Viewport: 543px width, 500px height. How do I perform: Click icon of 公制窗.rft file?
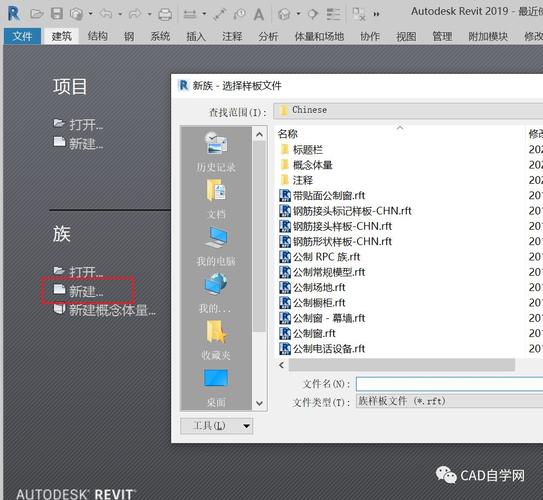tap(285, 333)
